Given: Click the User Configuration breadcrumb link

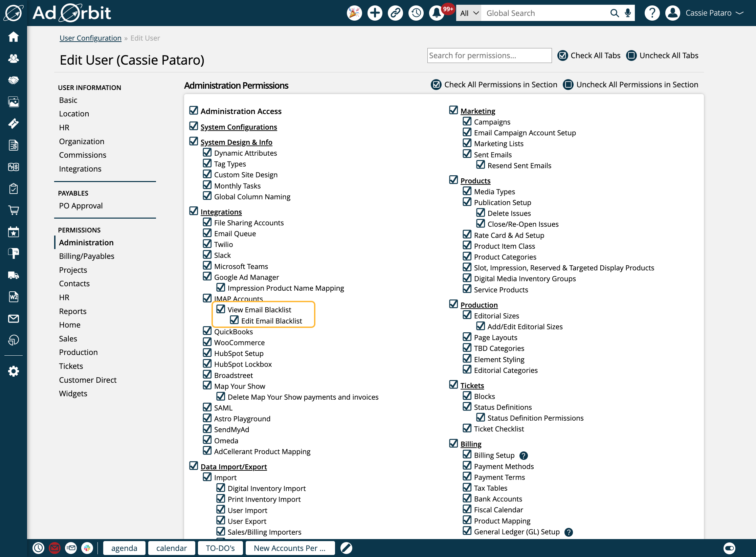Looking at the screenshot, I should (90, 38).
